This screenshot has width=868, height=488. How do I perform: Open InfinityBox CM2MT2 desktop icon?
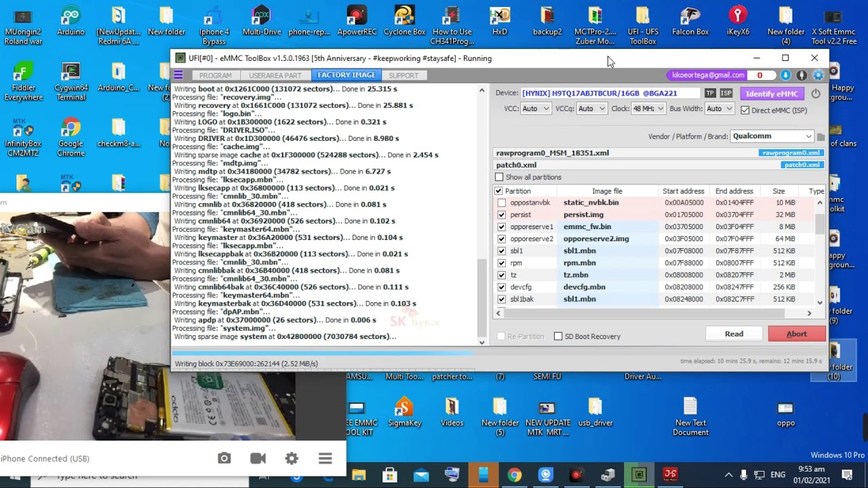(x=23, y=138)
